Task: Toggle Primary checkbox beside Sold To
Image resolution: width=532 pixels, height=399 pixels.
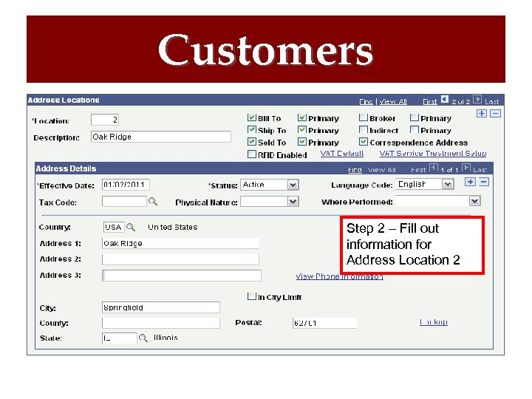Action: tap(302, 141)
